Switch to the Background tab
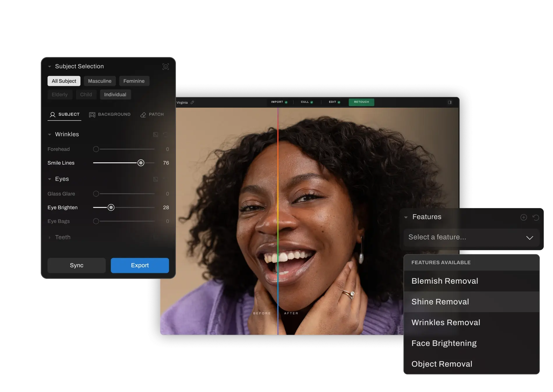 tap(110, 114)
